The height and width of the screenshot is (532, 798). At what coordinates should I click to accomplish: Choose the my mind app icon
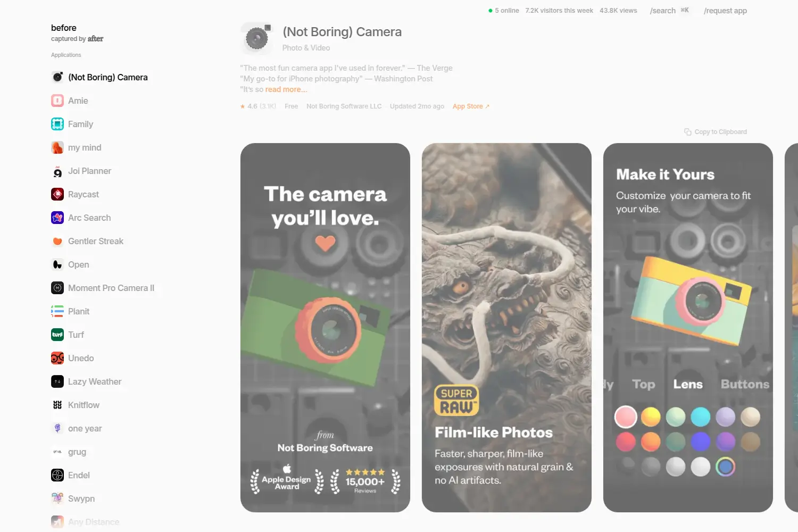point(57,147)
